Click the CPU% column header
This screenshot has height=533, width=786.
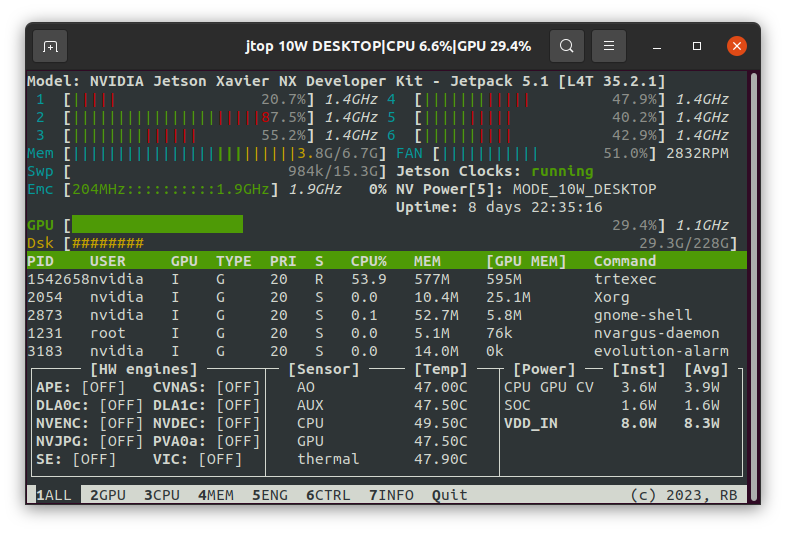(x=368, y=261)
